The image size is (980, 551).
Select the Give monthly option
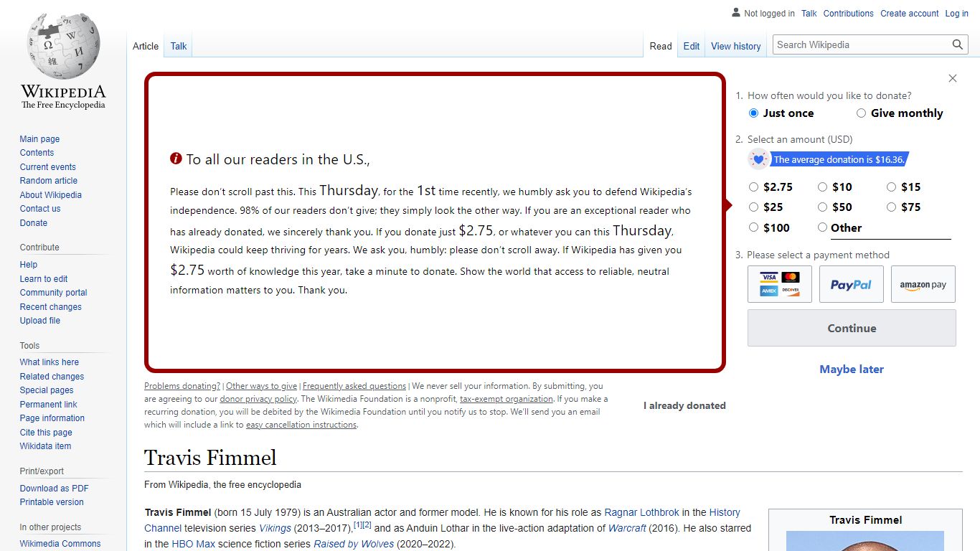click(861, 113)
